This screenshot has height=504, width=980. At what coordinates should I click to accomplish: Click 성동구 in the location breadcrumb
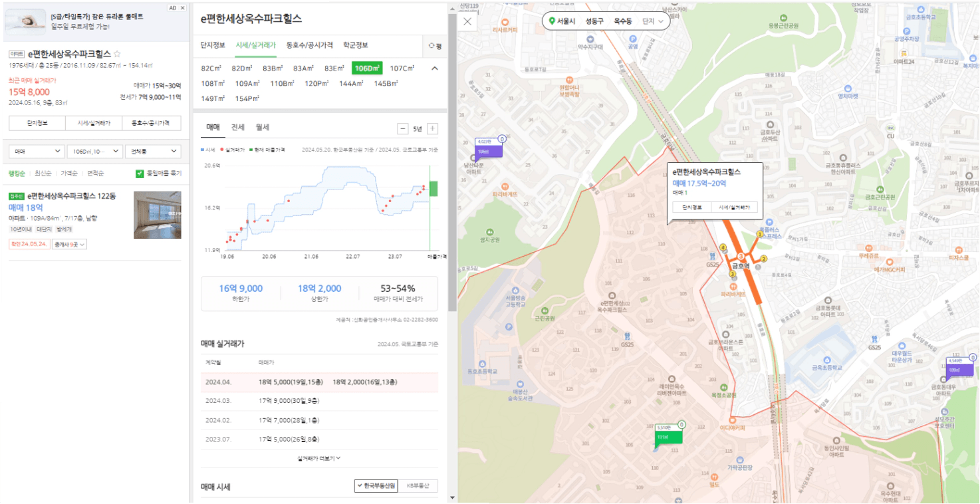[595, 21]
